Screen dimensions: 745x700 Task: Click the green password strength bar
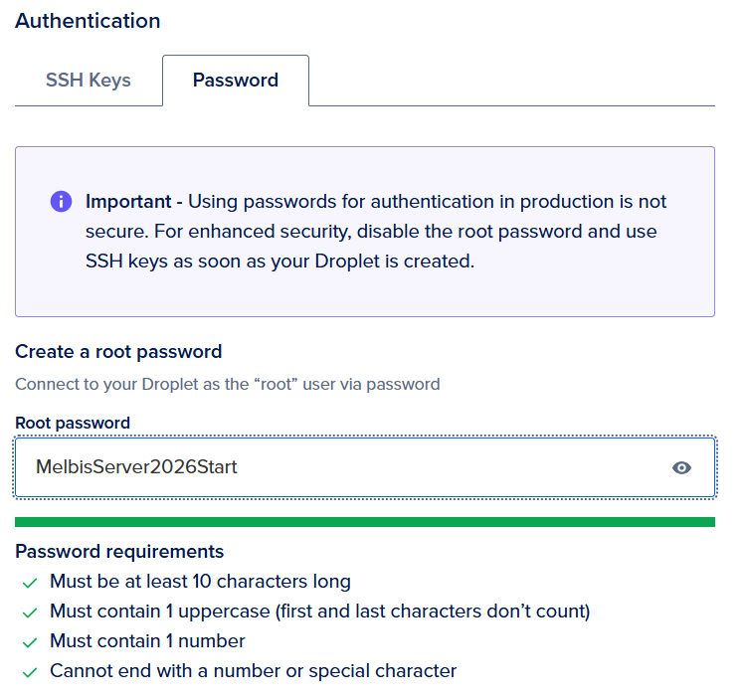click(x=365, y=522)
